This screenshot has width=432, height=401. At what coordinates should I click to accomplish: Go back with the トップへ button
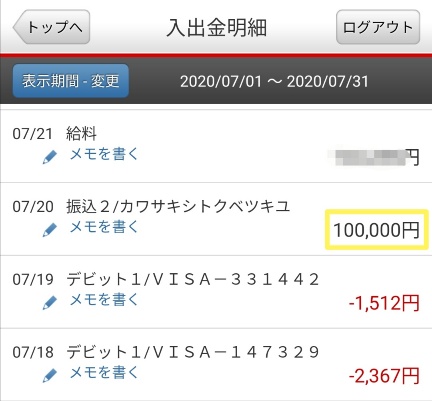click(52, 27)
